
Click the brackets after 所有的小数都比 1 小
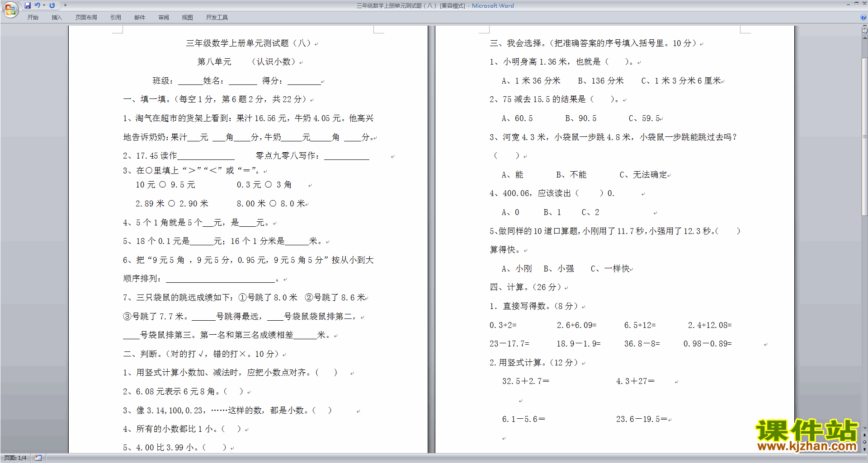[231, 429]
